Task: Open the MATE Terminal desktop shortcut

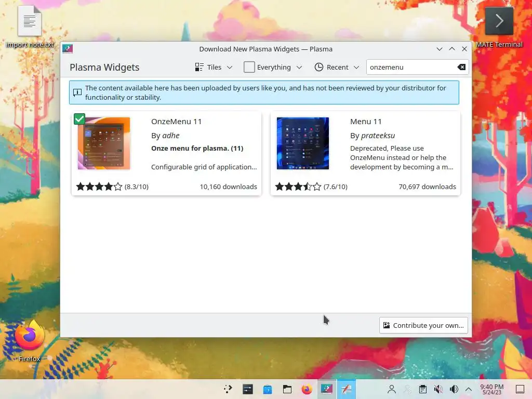Action: [499, 27]
